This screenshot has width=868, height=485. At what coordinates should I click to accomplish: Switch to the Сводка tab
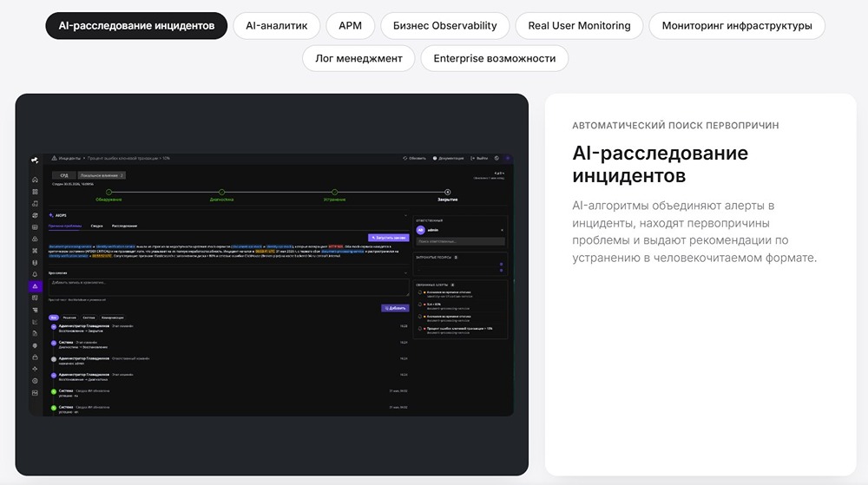coord(97,226)
